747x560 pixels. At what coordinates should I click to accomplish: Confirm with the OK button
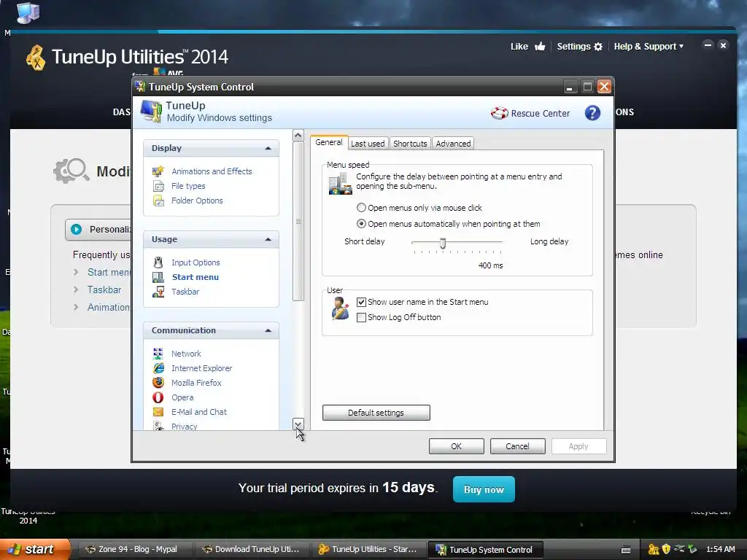[456, 446]
